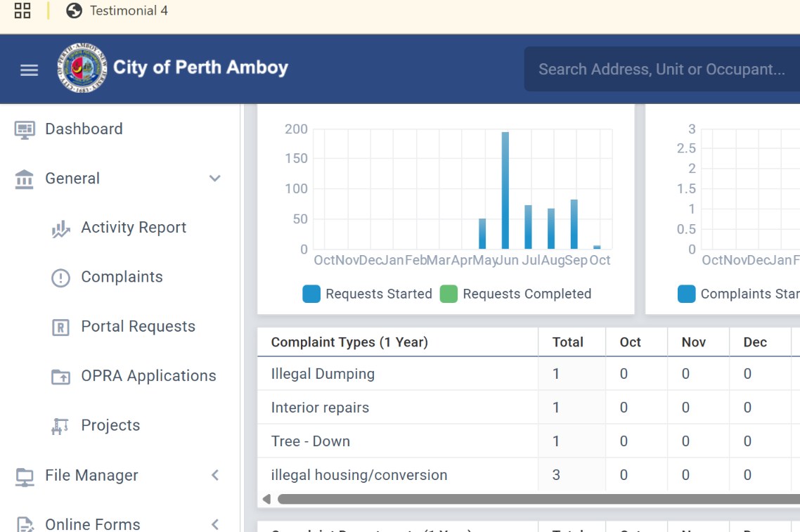Click the tall Jun bar in the requests chart
This screenshot has height=532, width=800.
(x=505, y=190)
